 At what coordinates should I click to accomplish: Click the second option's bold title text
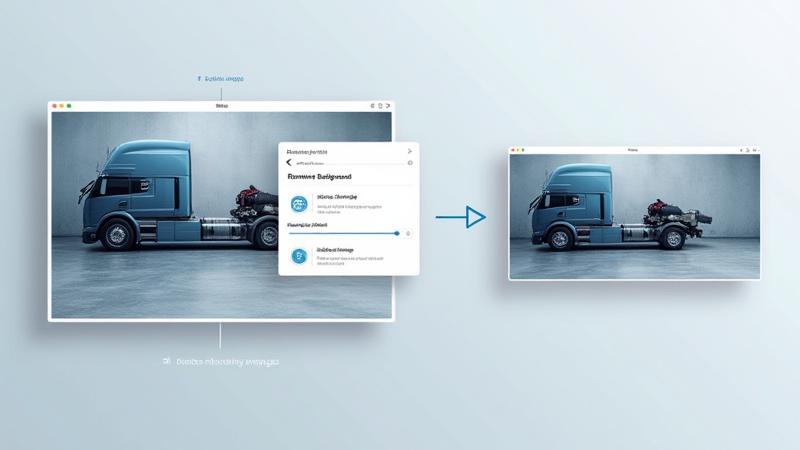click(335, 250)
